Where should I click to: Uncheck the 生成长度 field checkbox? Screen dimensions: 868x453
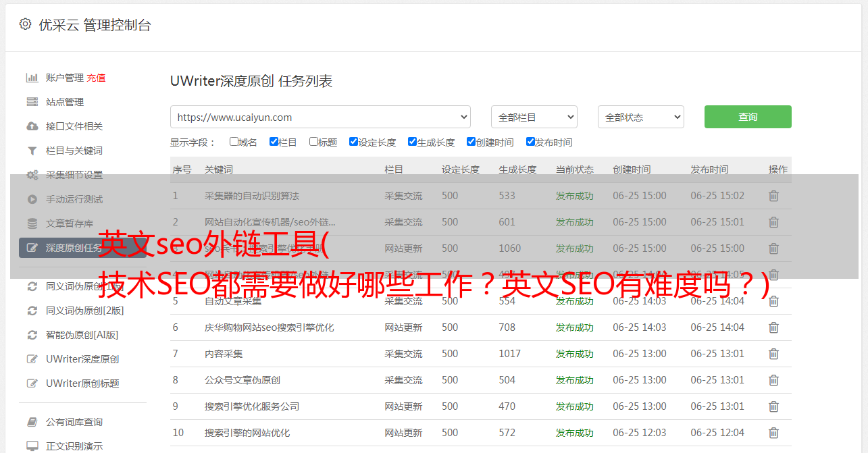coord(412,142)
